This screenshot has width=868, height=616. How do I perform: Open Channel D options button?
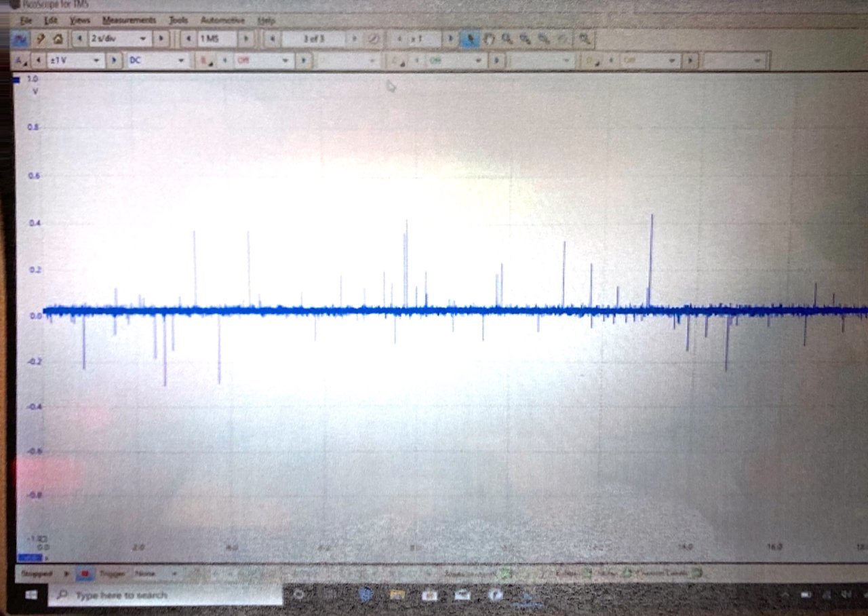pyautogui.click(x=593, y=61)
